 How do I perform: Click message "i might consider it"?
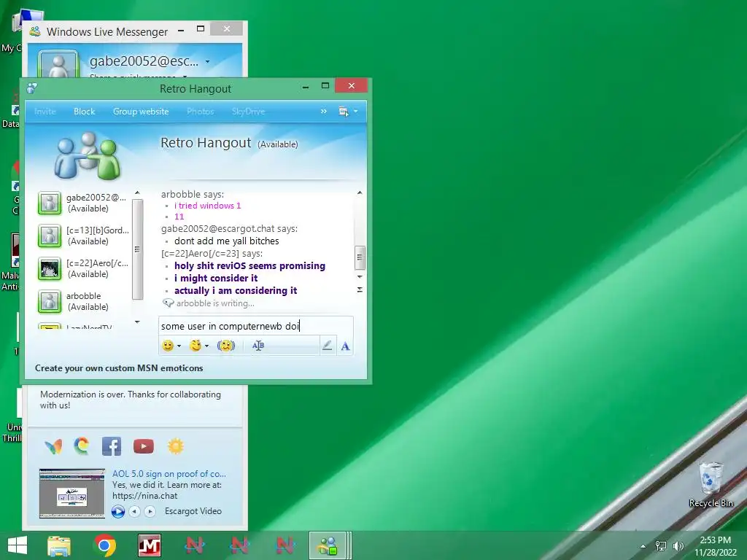[x=216, y=278]
